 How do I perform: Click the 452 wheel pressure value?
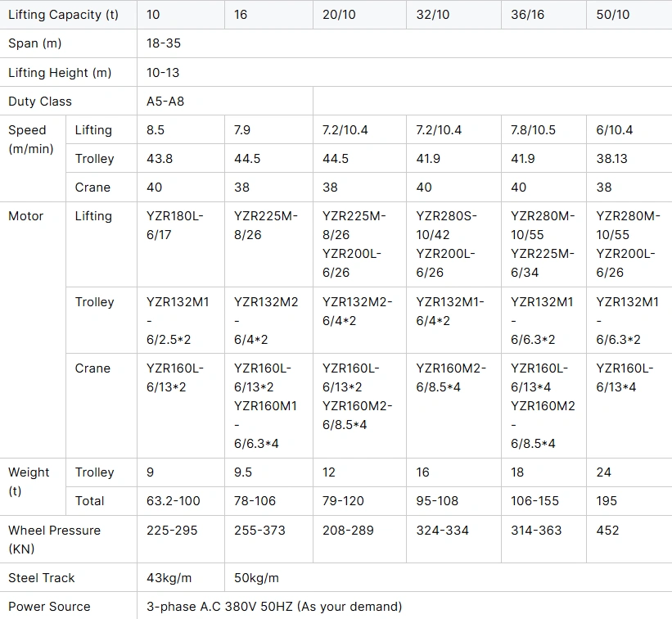pos(607,530)
